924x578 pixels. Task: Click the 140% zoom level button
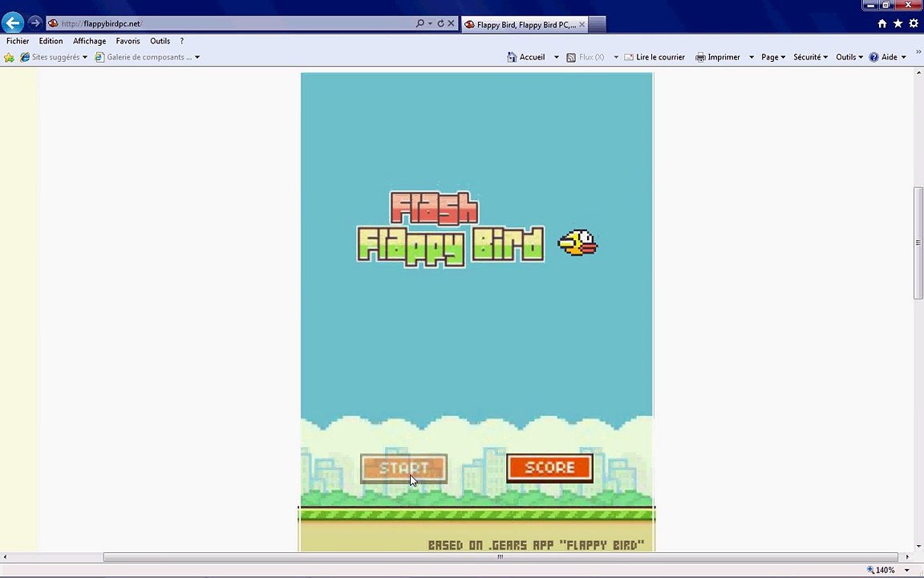(x=881, y=570)
